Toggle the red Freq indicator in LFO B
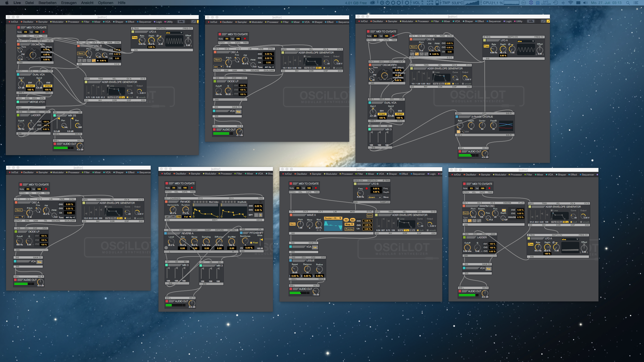The image size is (644, 362). [x=367, y=188]
